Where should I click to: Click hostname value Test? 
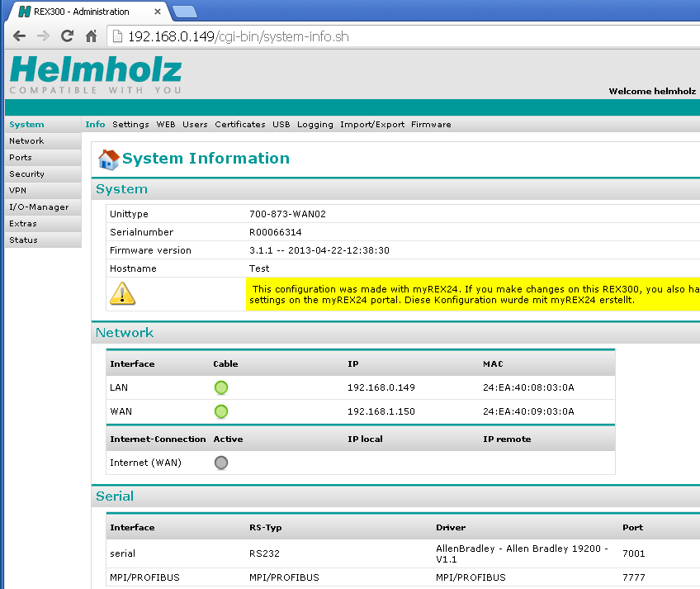click(259, 268)
